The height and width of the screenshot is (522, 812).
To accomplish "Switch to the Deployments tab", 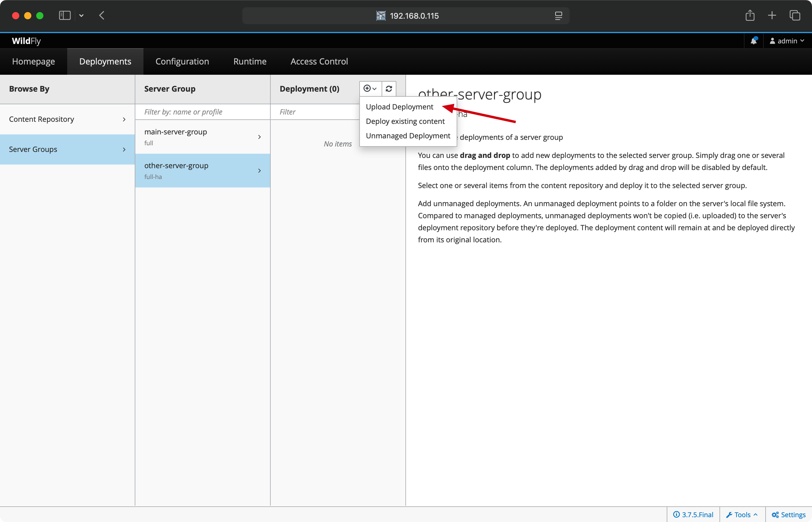I will click(x=105, y=61).
